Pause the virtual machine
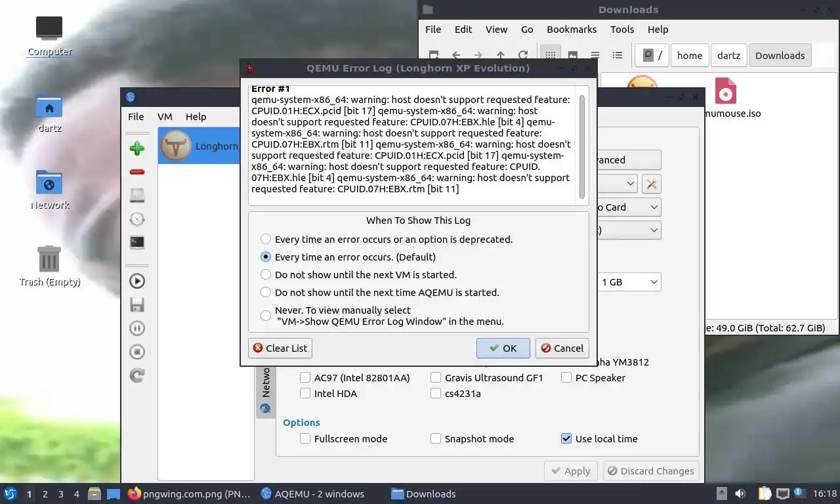 click(137, 328)
